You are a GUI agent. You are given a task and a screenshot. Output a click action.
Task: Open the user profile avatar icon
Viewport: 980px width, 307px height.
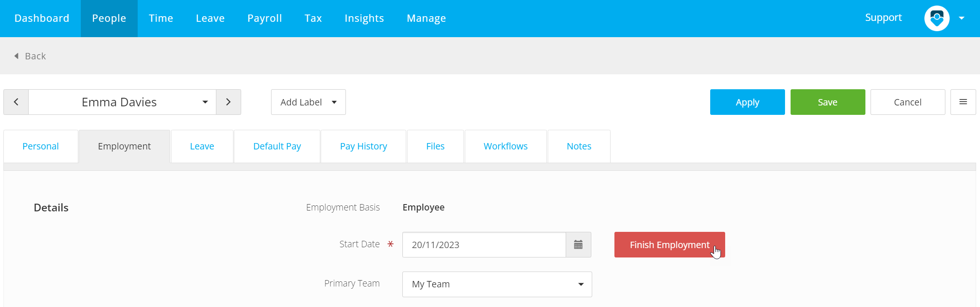click(x=937, y=18)
